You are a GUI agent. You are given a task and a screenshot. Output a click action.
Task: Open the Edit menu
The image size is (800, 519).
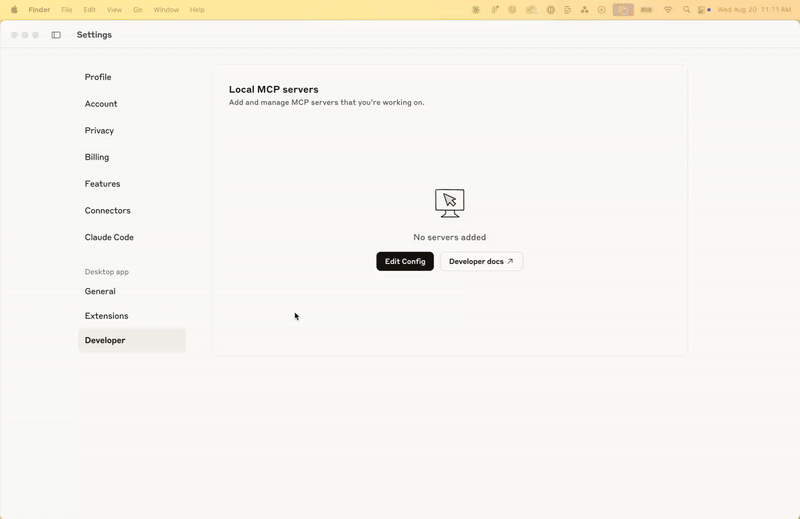[89, 10]
